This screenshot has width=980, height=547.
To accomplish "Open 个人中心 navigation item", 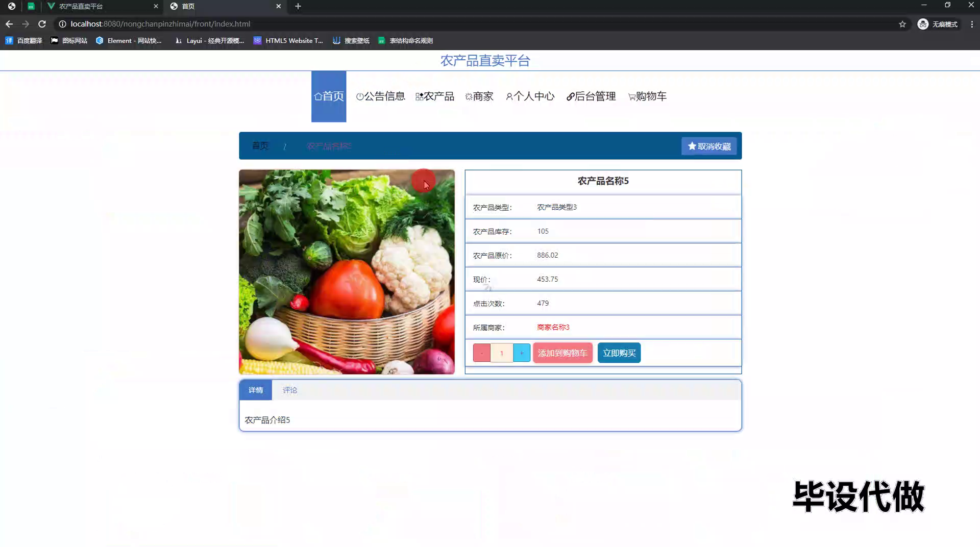I will tap(530, 96).
